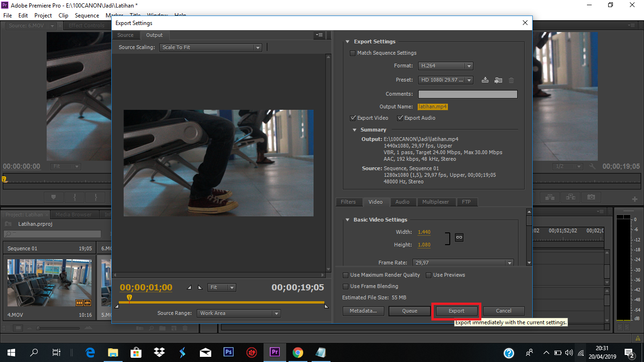
Task: Click the Delete Preset trash icon
Action: pyautogui.click(x=512, y=80)
